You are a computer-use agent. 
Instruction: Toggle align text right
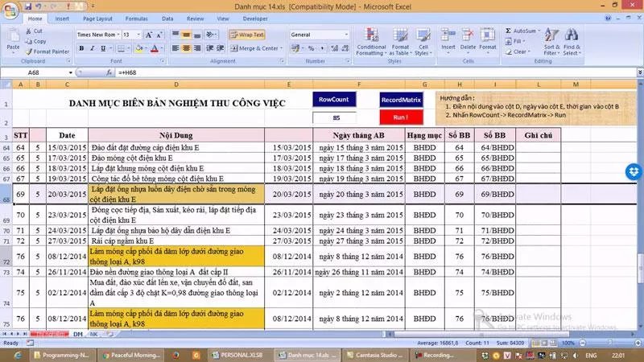pyautogui.click(x=197, y=48)
